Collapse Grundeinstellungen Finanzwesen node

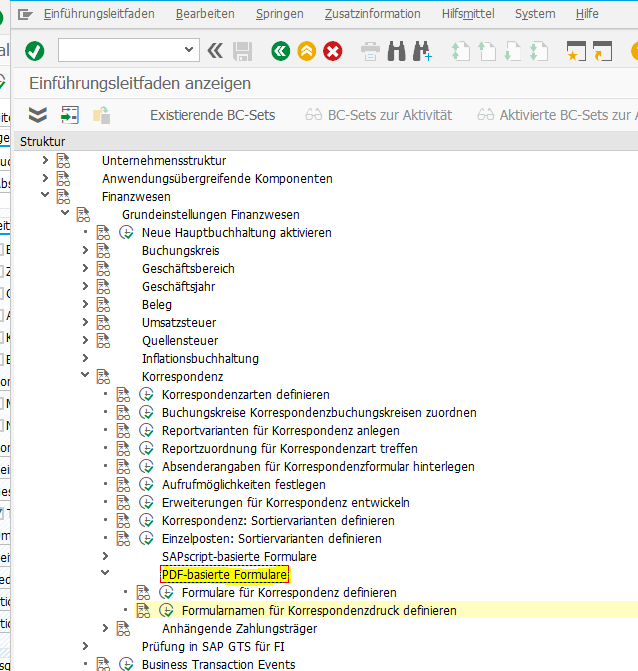pos(65,213)
